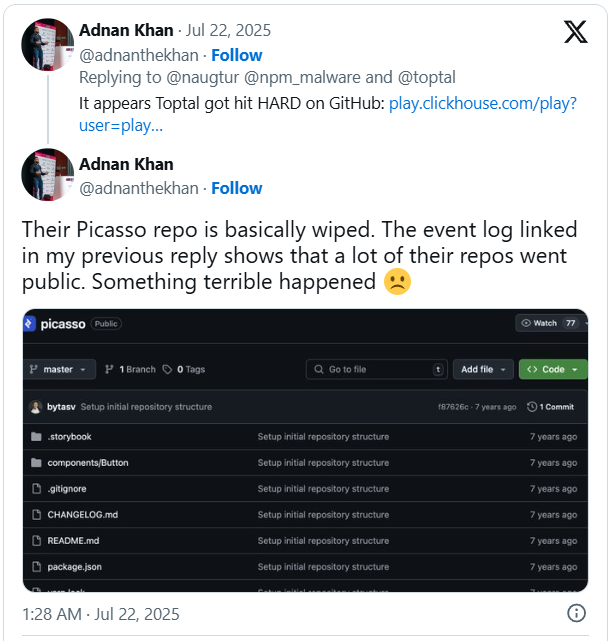Click the 1 Branch icon
This screenshot has width=612, height=641.
(109, 369)
